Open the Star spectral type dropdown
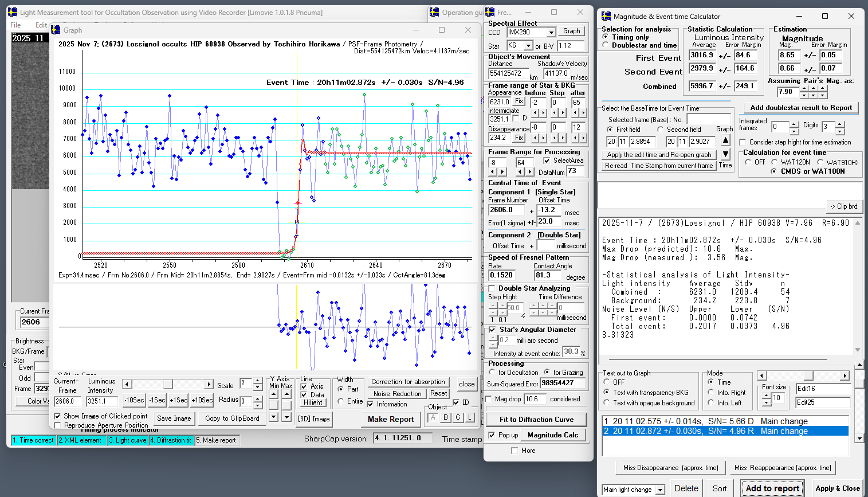The height and width of the screenshot is (497, 868). tap(528, 46)
